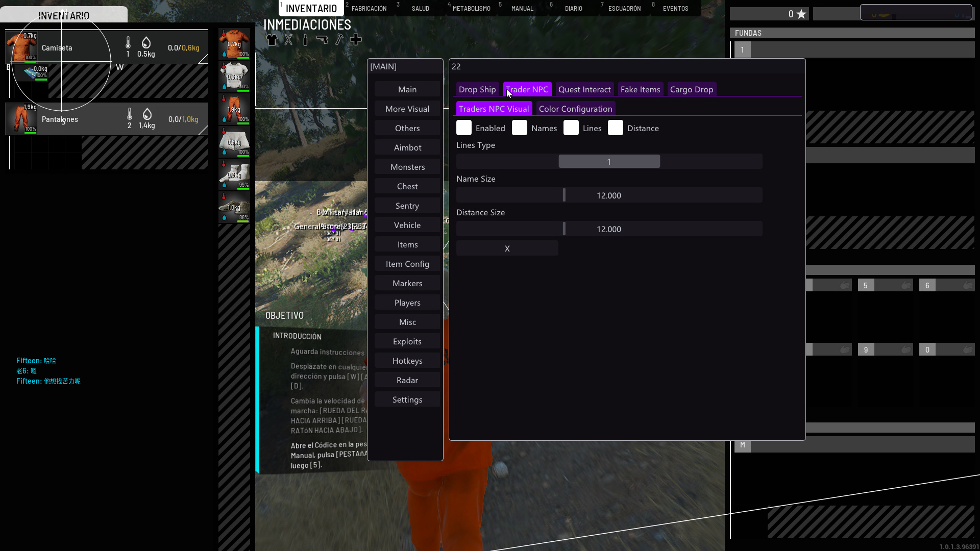Viewport: 980px width, 551px height.
Task: Click holster slot 1 under Fundas
Action: (x=742, y=50)
